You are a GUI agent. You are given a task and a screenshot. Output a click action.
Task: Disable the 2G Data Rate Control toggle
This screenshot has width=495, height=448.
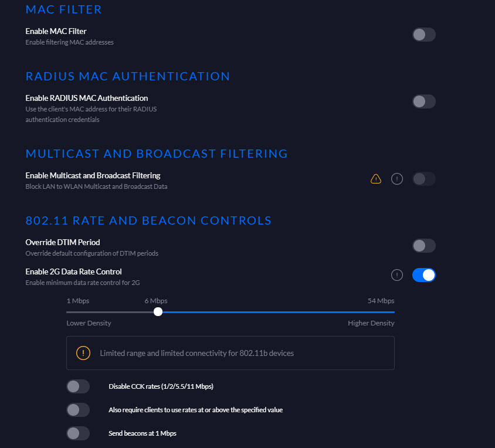tap(424, 275)
